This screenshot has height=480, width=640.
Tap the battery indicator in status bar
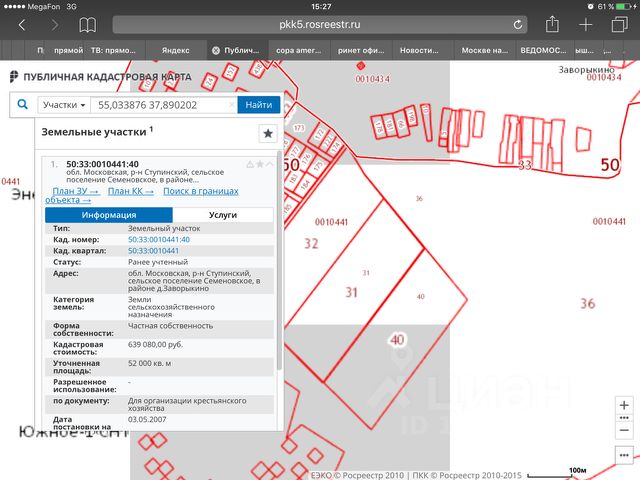click(x=624, y=7)
